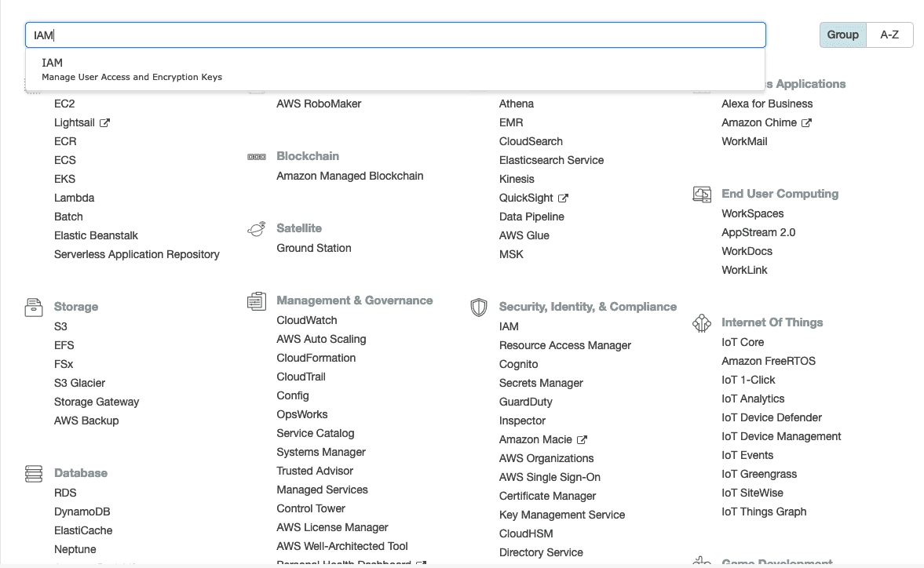Click the End User Computing icon
Screen dimensions: 924x568
701,194
